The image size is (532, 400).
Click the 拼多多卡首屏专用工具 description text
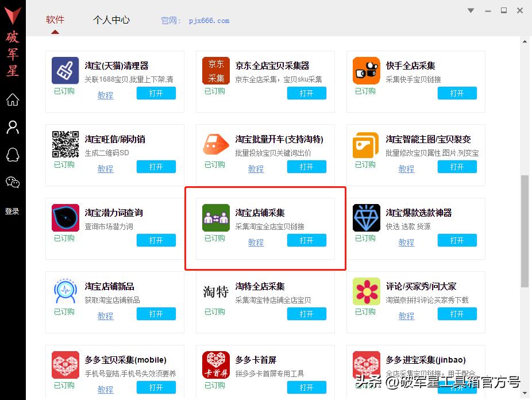pos(269,374)
